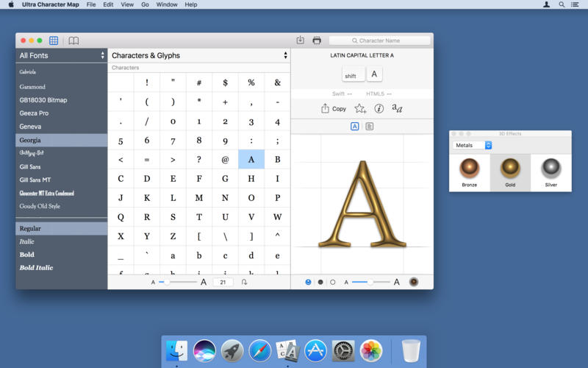Open the Metals effect category dropdown
Viewport: 588px width, 368px height.
472,145
